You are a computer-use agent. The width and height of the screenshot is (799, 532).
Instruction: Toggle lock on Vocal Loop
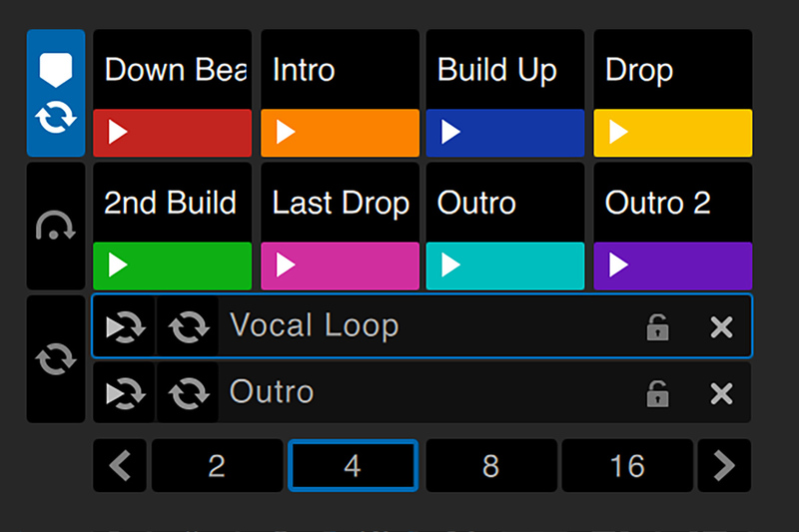click(x=657, y=326)
